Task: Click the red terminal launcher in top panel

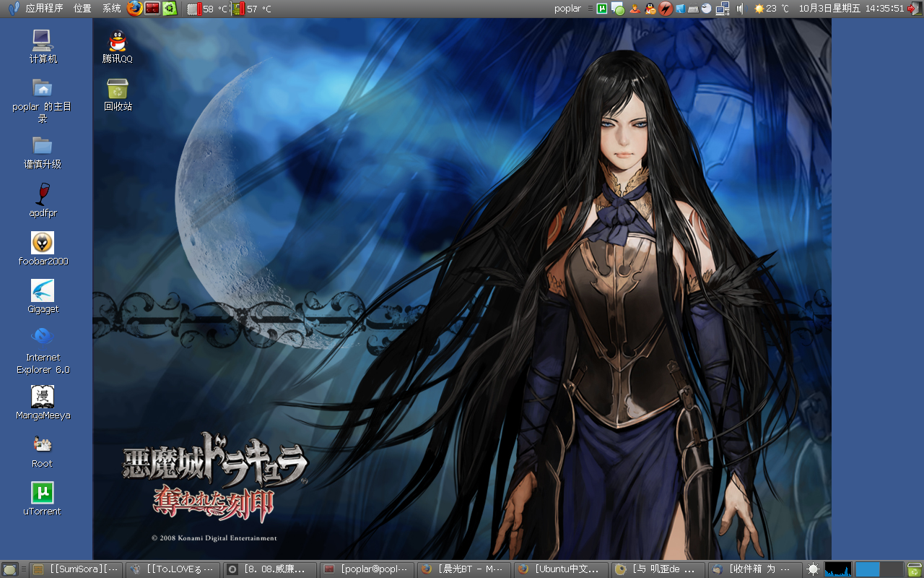Action: 152,9
